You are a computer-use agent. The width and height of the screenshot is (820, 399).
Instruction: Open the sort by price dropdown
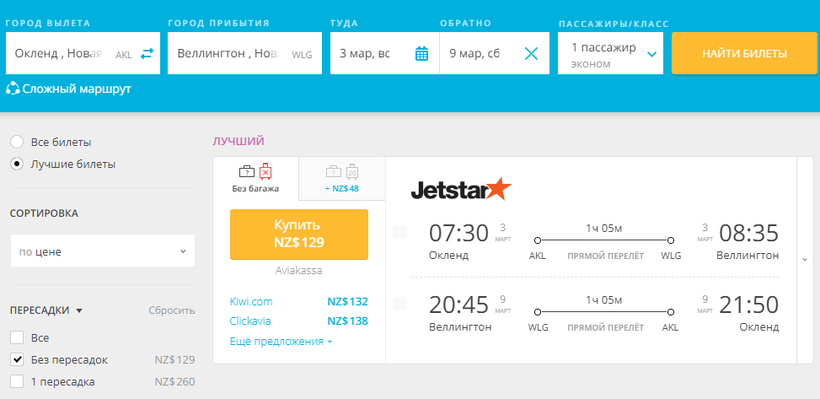[x=102, y=251]
